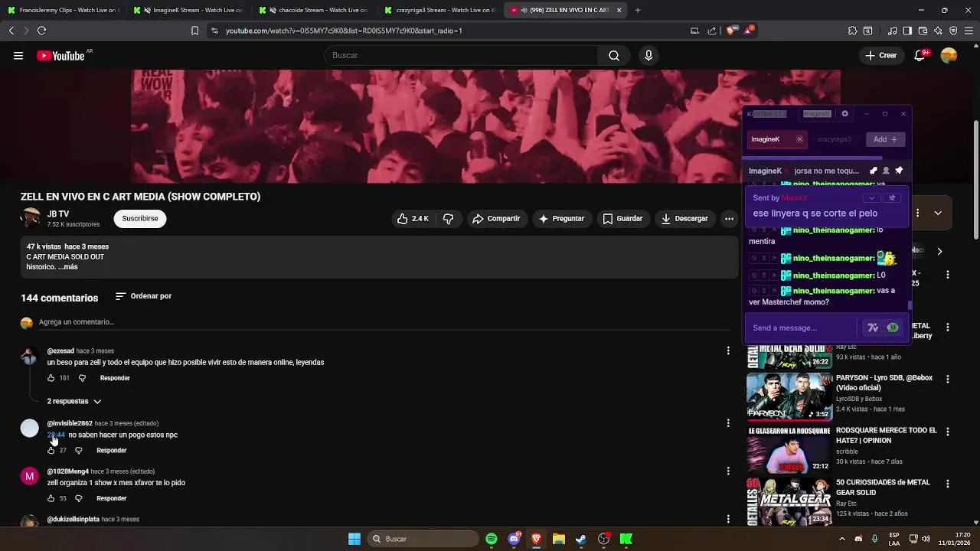The image size is (980, 551).
Task: Open browser extensions puzzle icon
Action: (852, 31)
